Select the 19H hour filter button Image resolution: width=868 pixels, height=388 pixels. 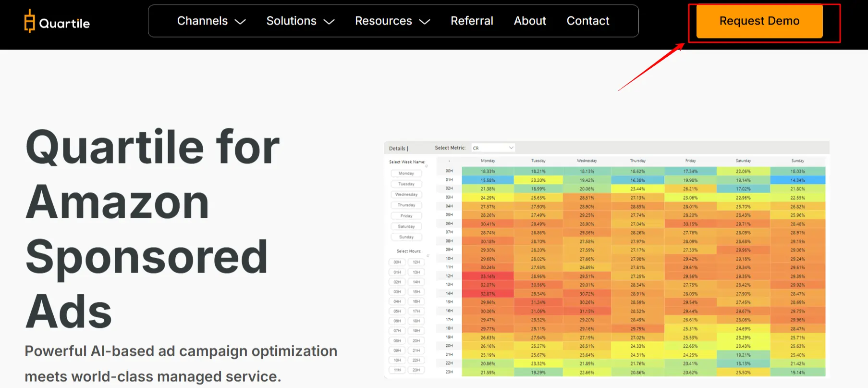tap(416, 331)
